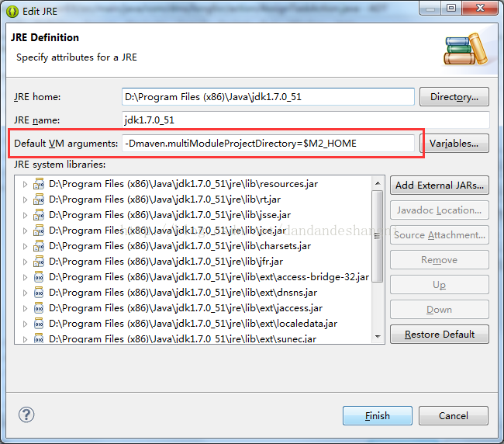Image resolution: width=504 pixels, height=444 pixels.
Task: Click the jar icon beside jsse.jar
Action: click(x=39, y=215)
